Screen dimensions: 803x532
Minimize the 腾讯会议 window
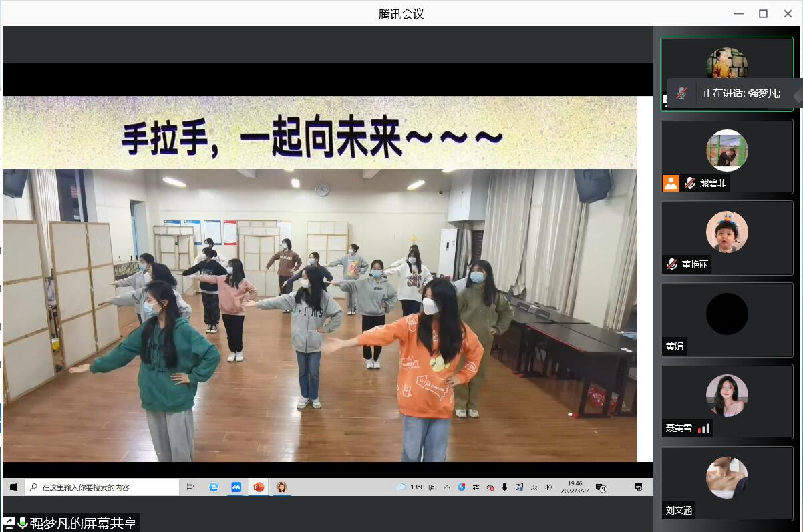click(x=738, y=13)
